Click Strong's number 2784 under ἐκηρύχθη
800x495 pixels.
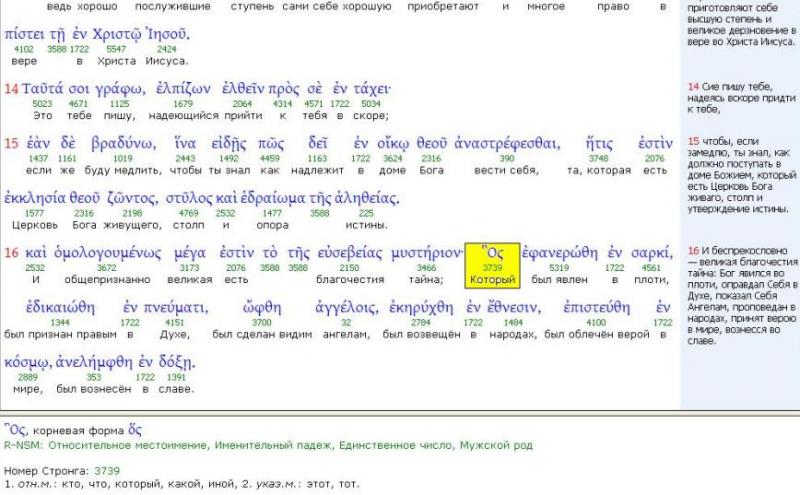420,323
